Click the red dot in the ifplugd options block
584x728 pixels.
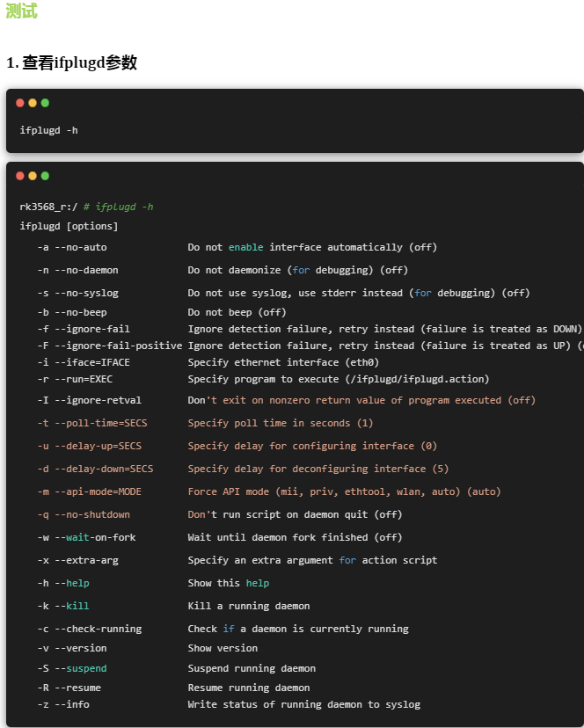[x=20, y=176]
